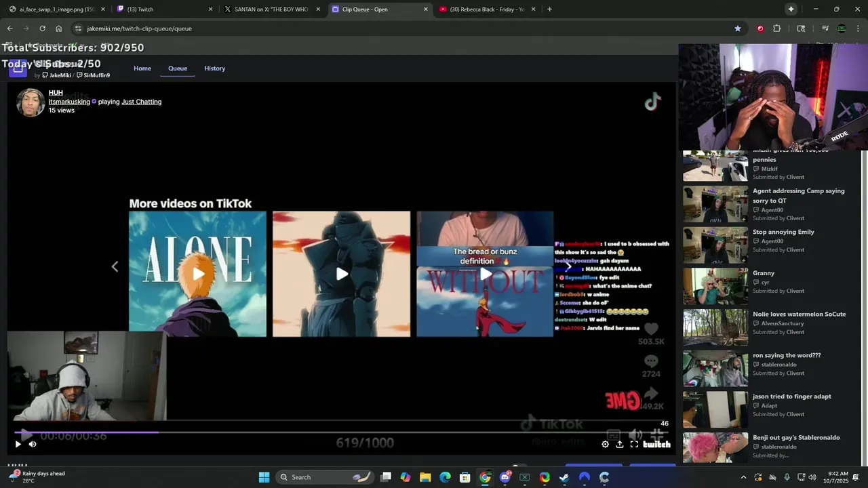Click the queue list scrollbar
This screenshot has height=488, width=868.
click(863, 305)
